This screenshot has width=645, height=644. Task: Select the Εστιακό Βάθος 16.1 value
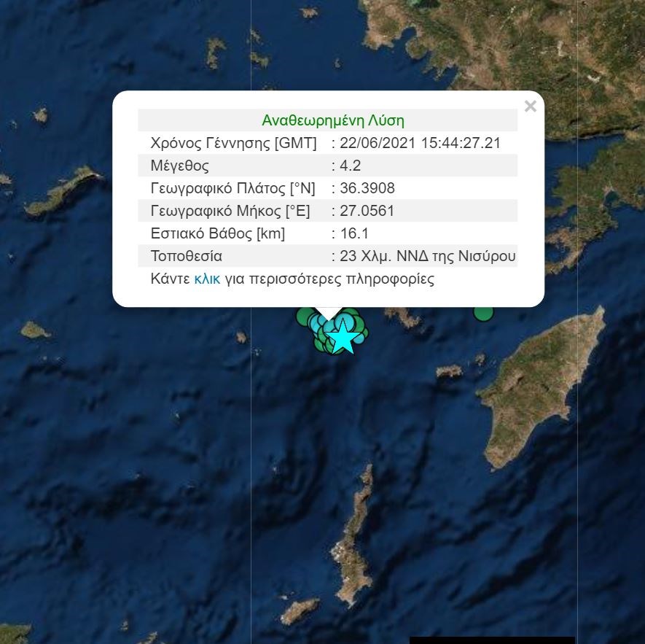point(354,233)
